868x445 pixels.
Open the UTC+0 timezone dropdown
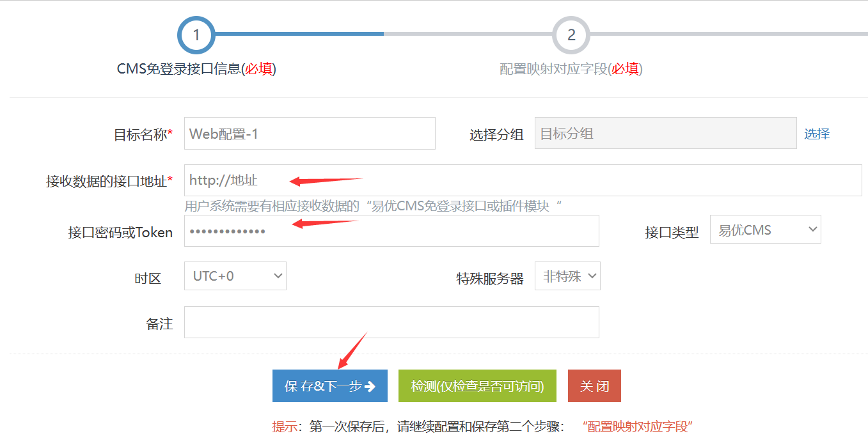click(x=235, y=276)
